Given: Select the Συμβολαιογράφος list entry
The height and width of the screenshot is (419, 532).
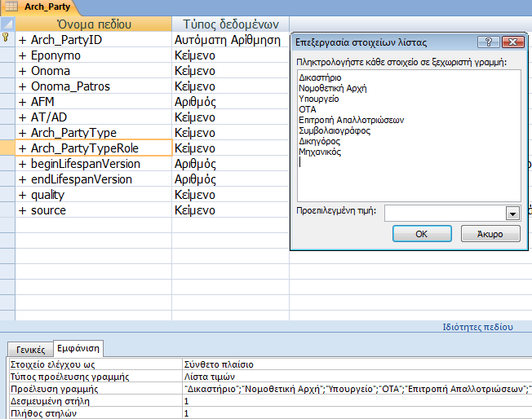Looking at the screenshot, I should tap(335, 130).
